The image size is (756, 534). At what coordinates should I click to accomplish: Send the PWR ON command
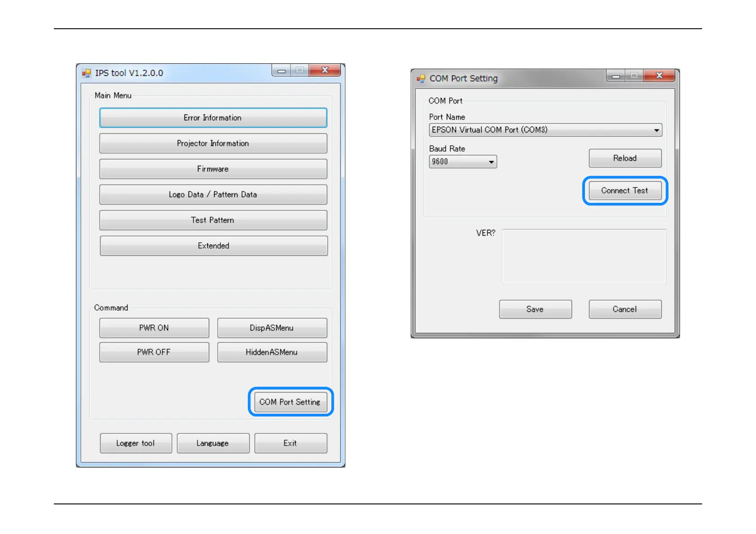pos(154,328)
